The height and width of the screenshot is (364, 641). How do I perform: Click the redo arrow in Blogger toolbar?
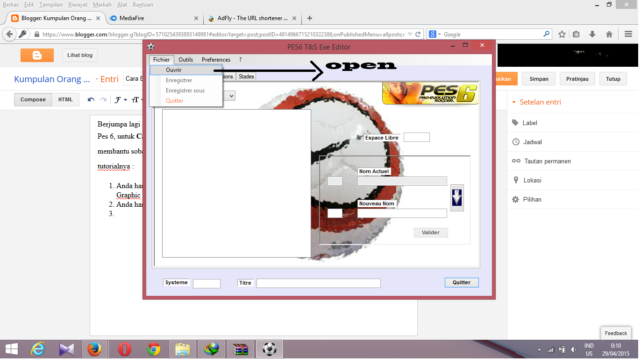point(103,100)
